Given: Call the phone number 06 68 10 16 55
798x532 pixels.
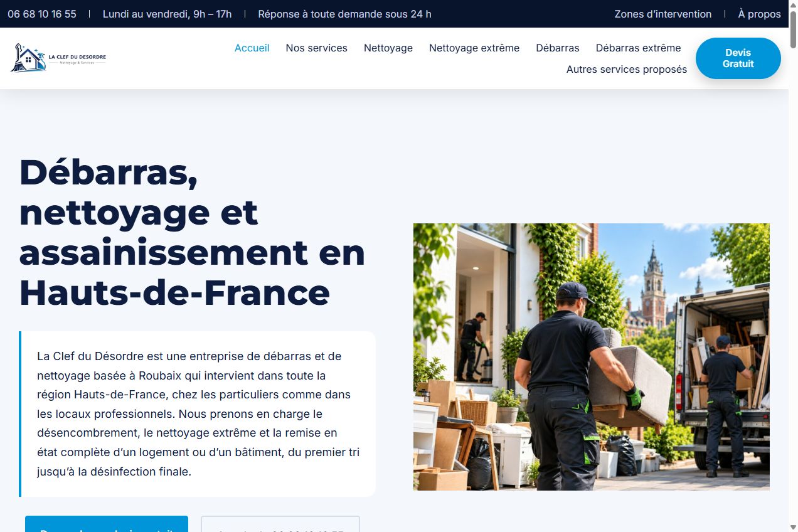Looking at the screenshot, I should (42, 14).
